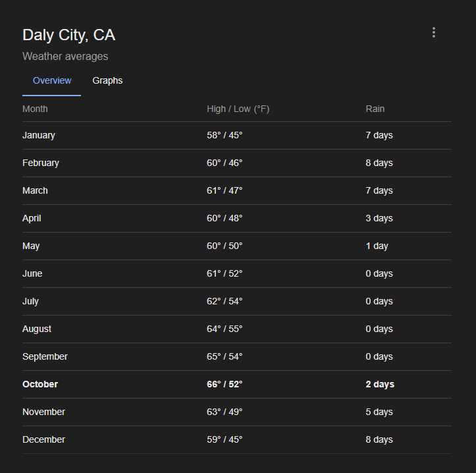476x473 pixels.
Task: Open the three-dot more options menu
Action: [x=434, y=32]
